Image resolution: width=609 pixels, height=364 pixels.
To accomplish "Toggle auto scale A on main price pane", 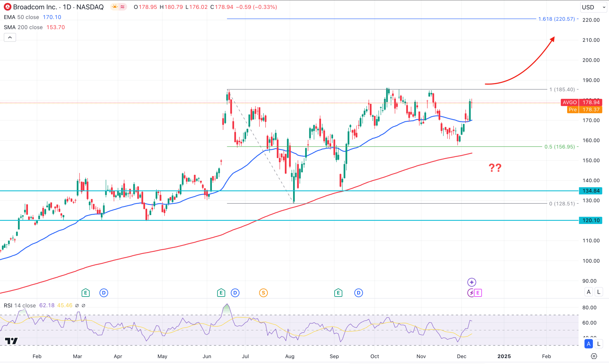I will 589,292.
